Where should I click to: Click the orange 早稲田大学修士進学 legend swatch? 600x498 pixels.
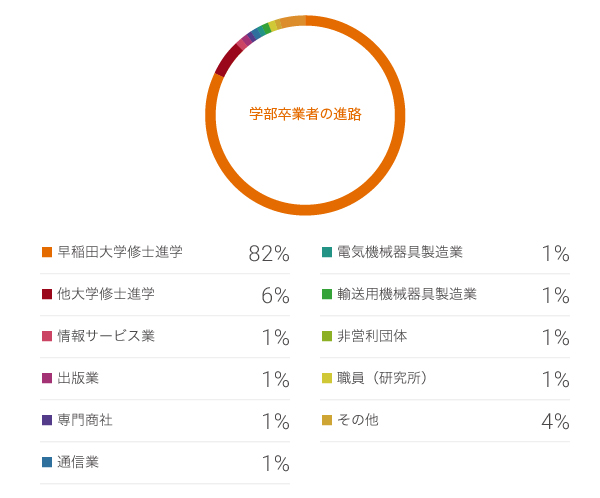[x=46, y=252]
